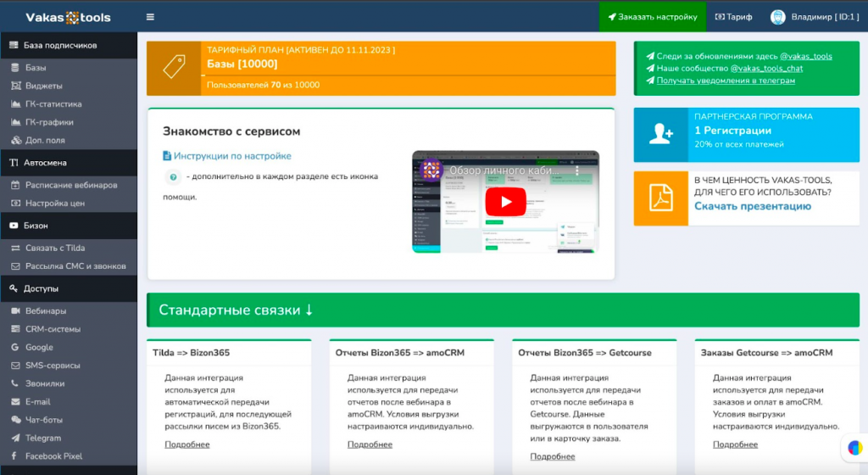Open Владимир user profile avatar

point(778,17)
